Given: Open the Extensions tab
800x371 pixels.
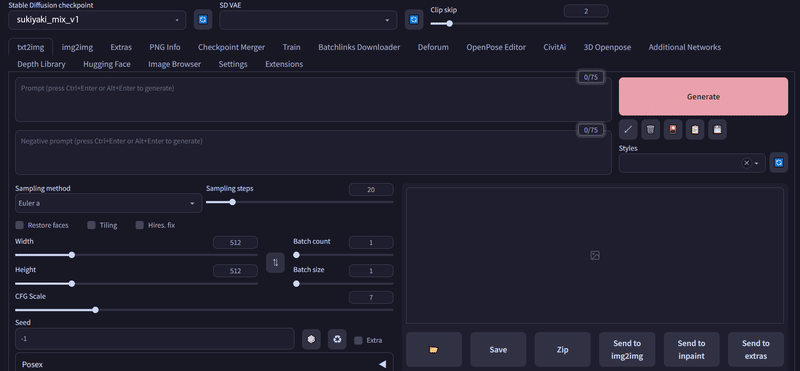Looking at the screenshot, I should [x=284, y=64].
